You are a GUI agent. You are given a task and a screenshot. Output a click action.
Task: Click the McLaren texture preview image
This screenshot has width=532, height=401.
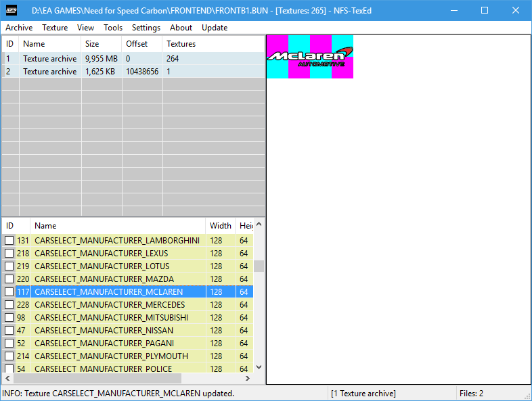(x=309, y=57)
